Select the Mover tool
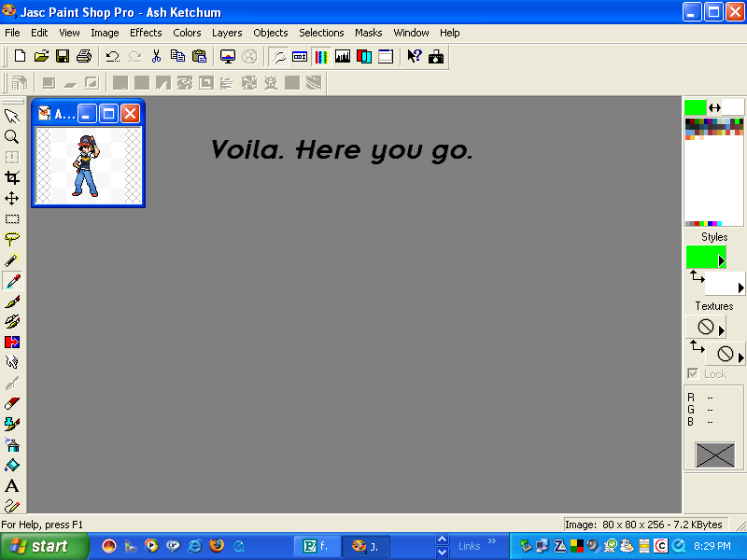Screen dimensions: 747x560 coord(12,198)
